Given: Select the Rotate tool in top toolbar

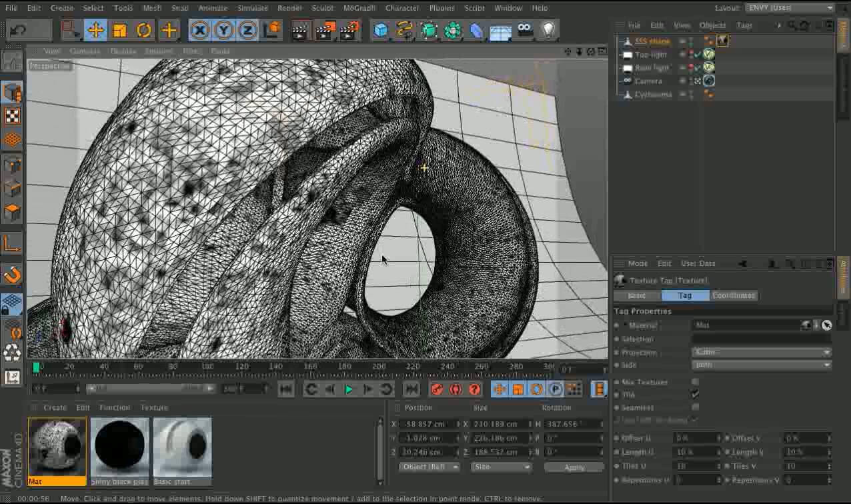Looking at the screenshot, I should (x=143, y=31).
